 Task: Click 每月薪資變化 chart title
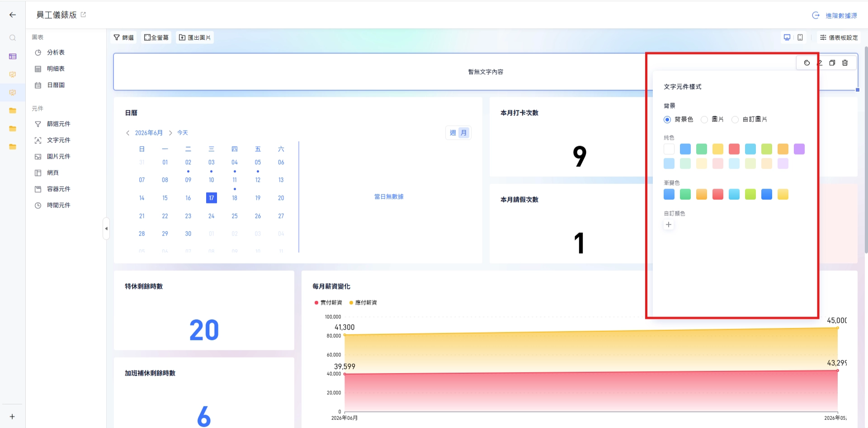331,287
